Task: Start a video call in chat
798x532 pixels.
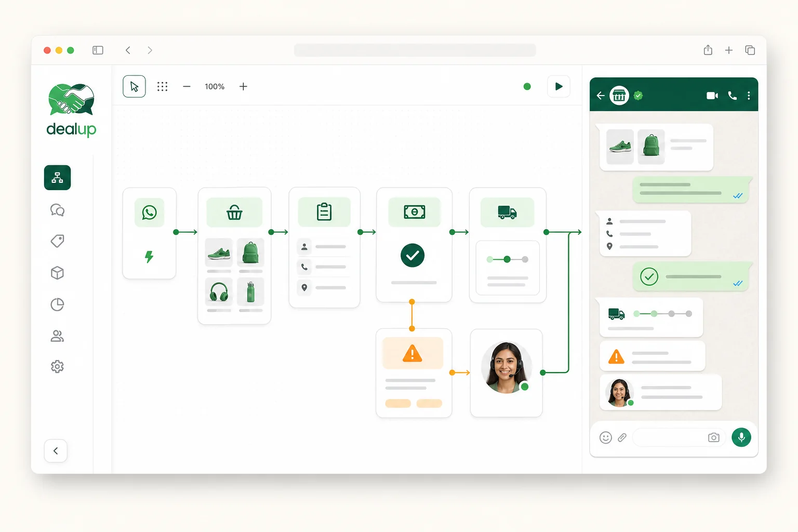Action: click(712, 96)
